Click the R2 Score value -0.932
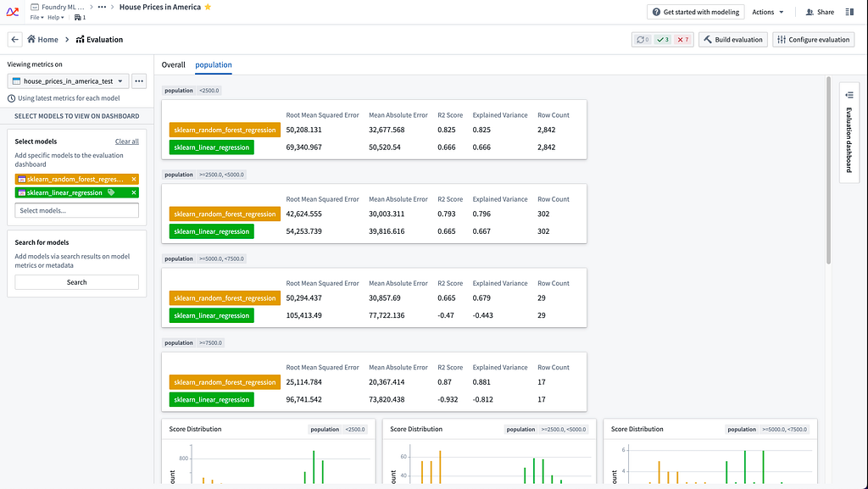Viewport: 868px width, 489px height. [x=448, y=399]
